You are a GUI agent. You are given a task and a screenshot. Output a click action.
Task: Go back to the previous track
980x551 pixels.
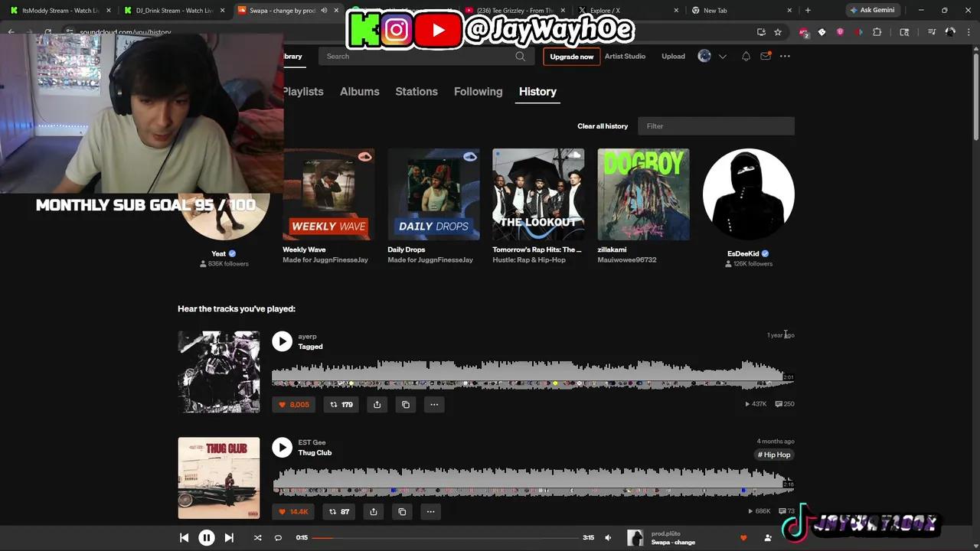tap(185, 538)
